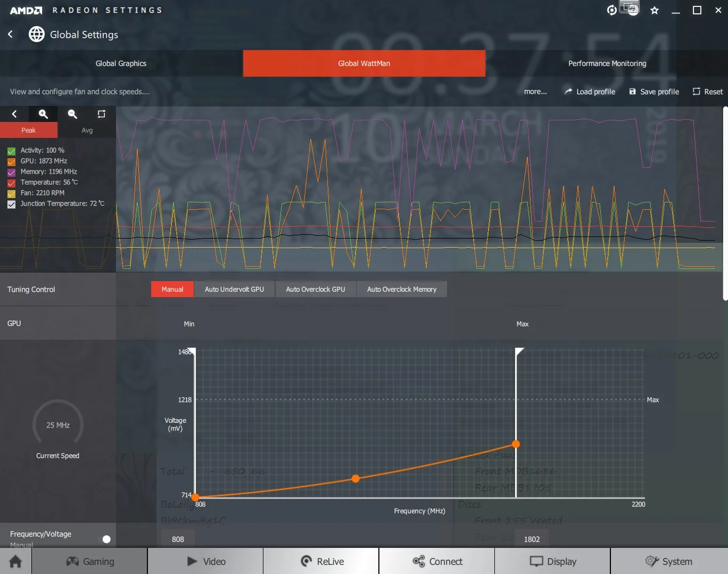
Task: Open the Gaming section
Action: (90, 561)
